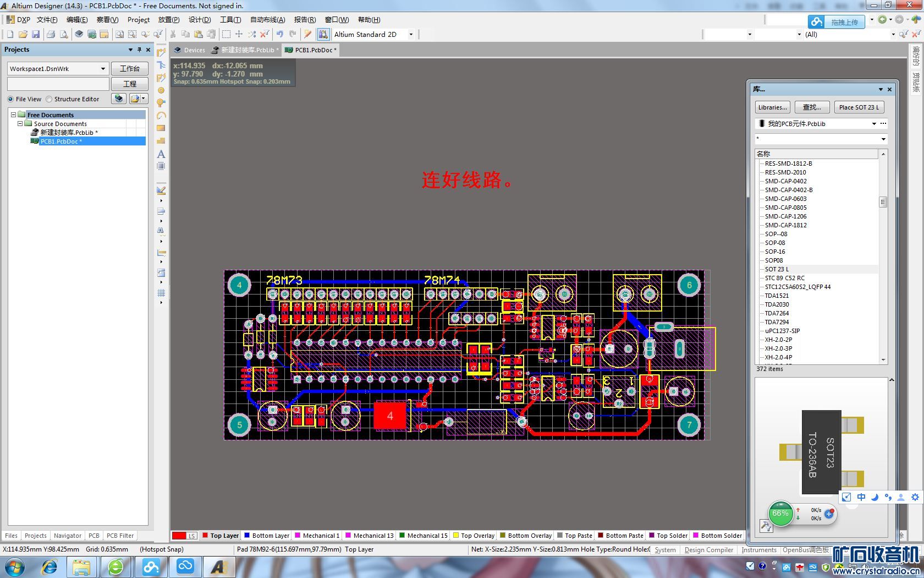Click the 拖拽上传 upload button
The height and width of the screenshot is (578, 924).
[838, 22]
